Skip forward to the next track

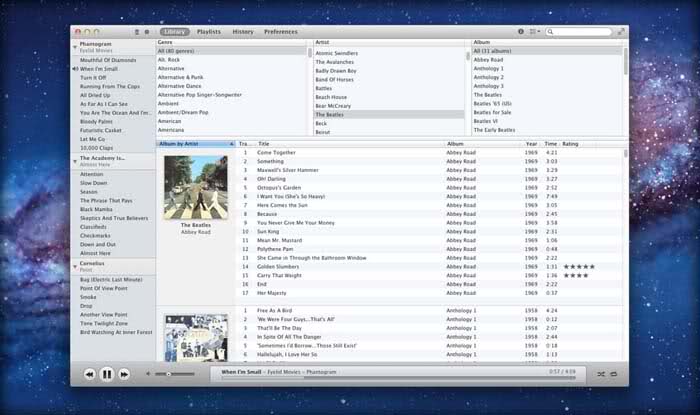(124, 374)
